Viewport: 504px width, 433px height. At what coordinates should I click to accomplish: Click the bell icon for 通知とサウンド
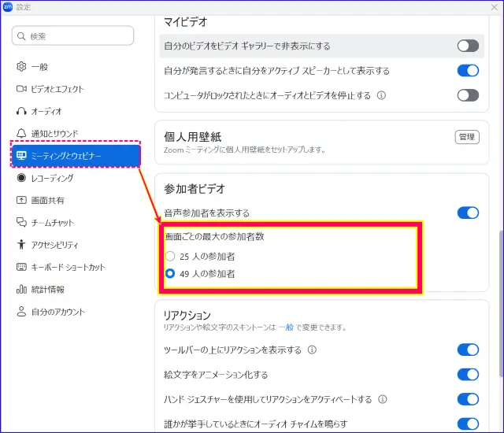(x=21, y=133)
